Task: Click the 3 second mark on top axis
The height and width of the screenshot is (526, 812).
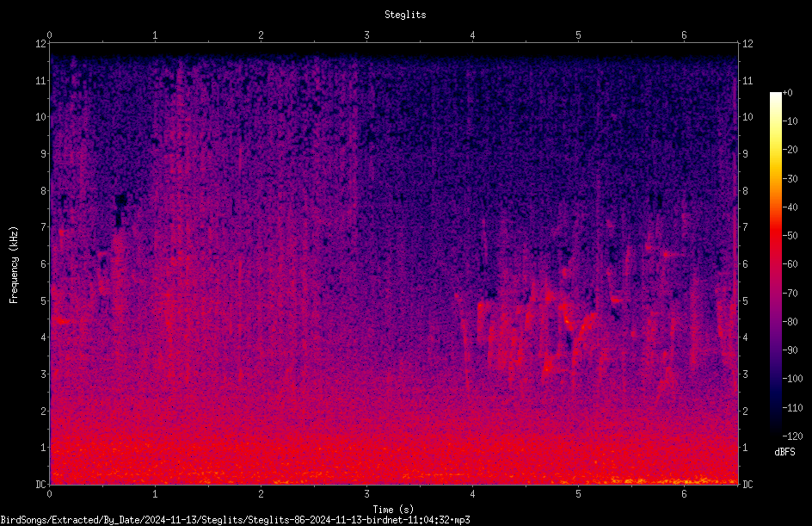Action: (366, 35)
